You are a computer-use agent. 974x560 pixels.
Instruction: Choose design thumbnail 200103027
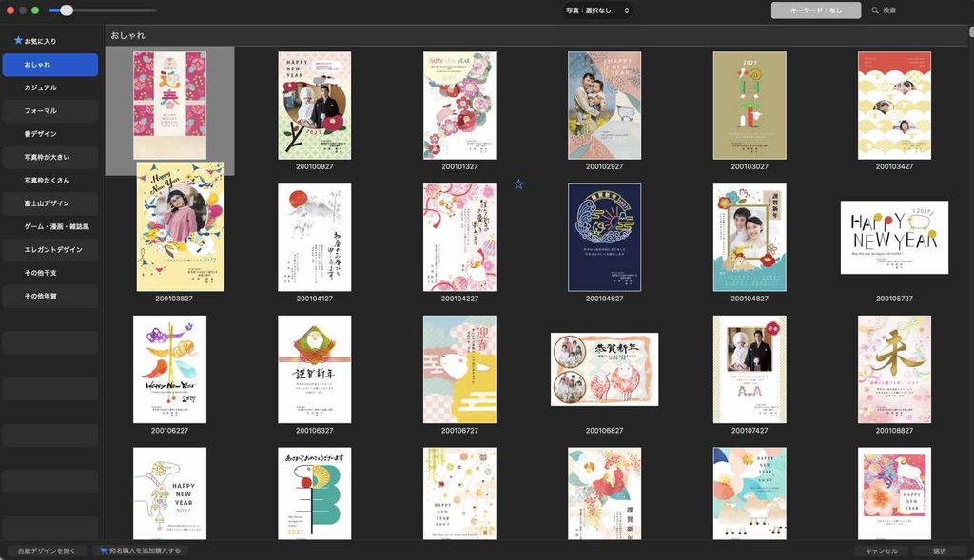[750, 106]
